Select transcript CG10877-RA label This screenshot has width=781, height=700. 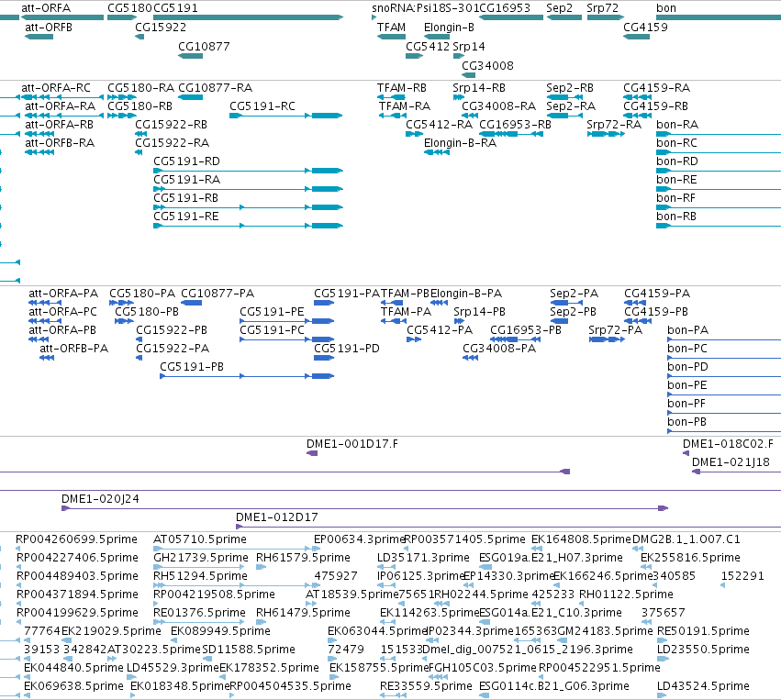(x=215, y=88)
